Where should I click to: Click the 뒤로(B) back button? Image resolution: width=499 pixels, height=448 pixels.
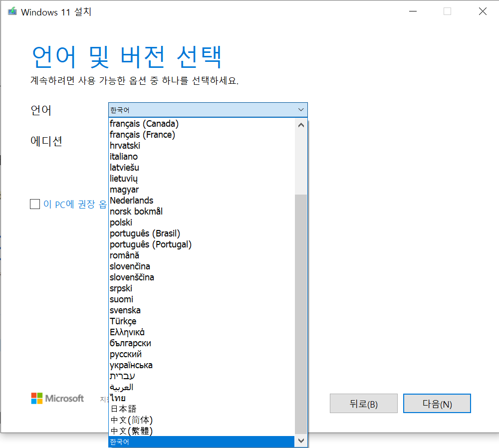363,404
